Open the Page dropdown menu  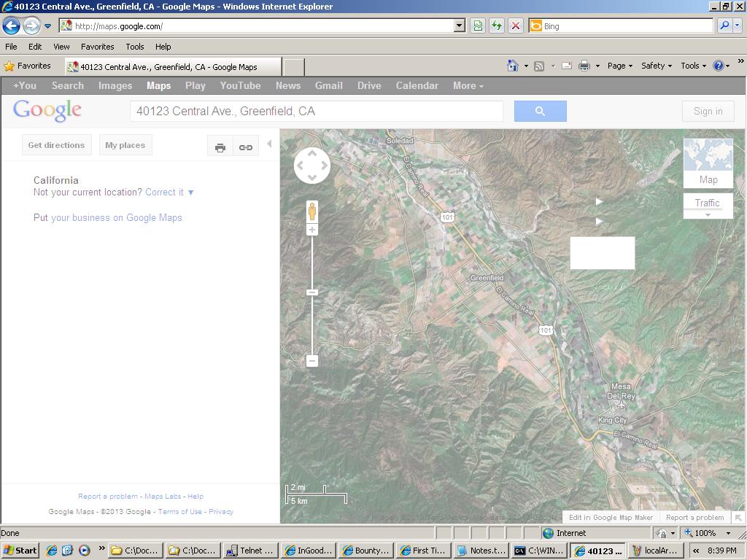[x=620, y=66]
